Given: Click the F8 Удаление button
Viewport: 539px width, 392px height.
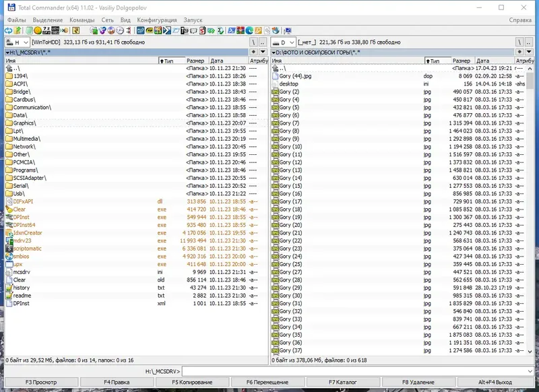Looking at the screenshot, I should 418,382.
